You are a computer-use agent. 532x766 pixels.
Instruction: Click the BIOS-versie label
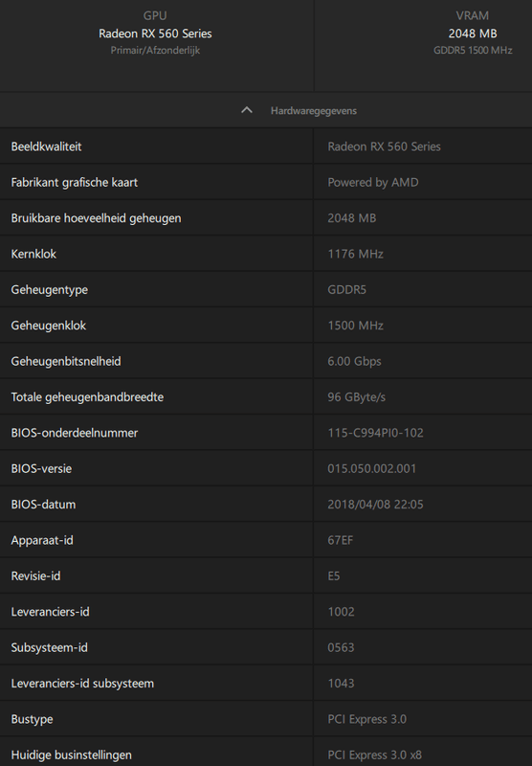(x=41, y=468)
